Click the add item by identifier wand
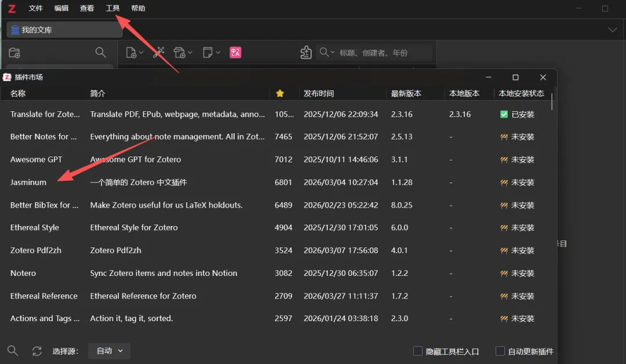The height and width of the screenshot is (364, 626). pyautogui.click(x=159, y=52)
